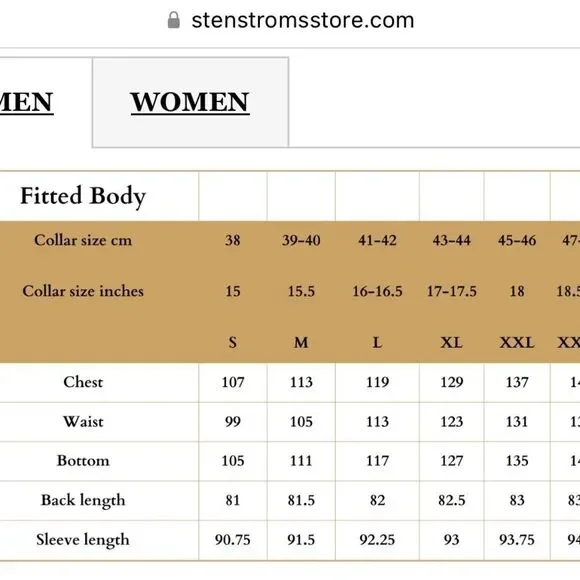This screenshot has height=580, width=580.
Task: Click the Collar size inches label
Action: [x=83, y=291]
